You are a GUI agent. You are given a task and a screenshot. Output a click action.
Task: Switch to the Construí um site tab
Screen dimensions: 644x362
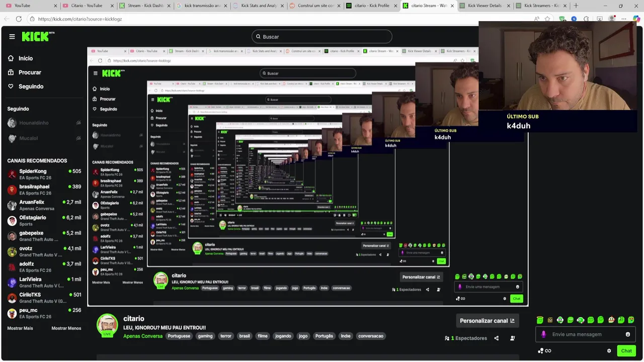click(x=314, y=6)
